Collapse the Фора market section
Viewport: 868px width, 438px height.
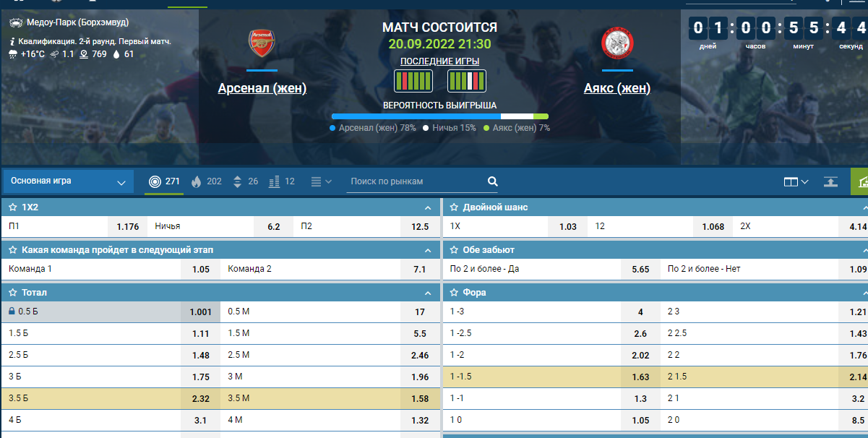pyautogui.click(x=864, y=293)
